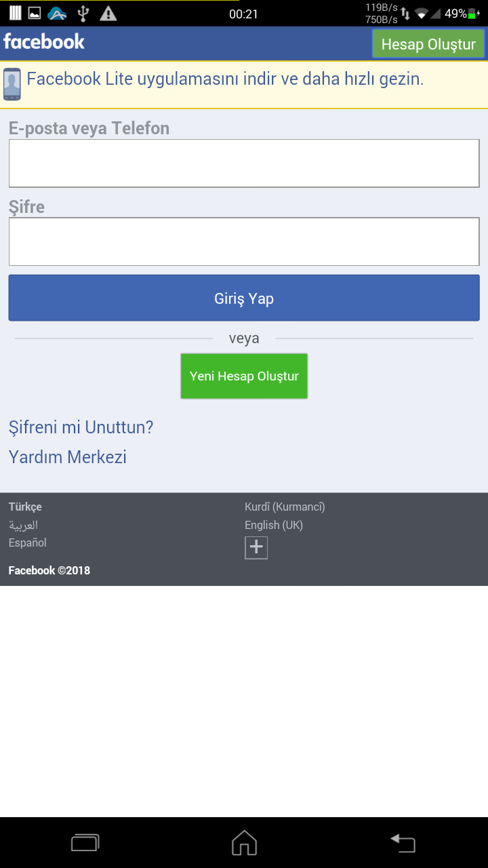Switch language to Kurdî (Kurmancî)

point(285,507)
